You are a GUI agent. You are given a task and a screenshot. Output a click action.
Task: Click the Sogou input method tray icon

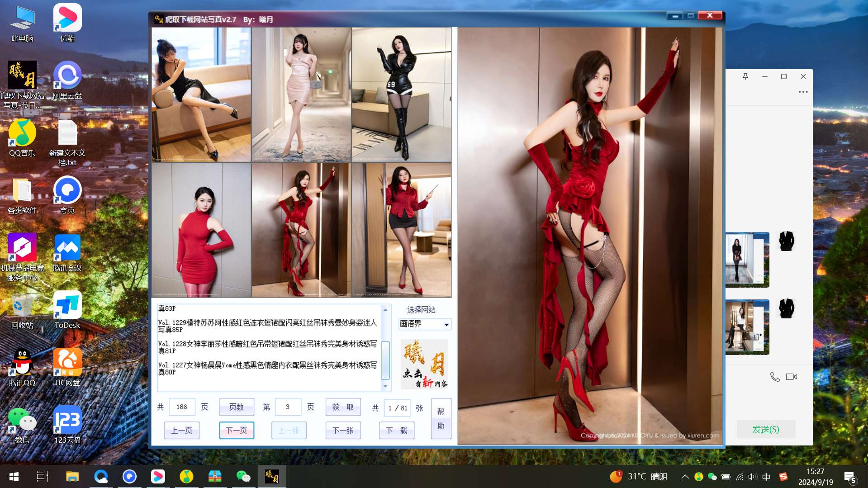pos(783,477)
